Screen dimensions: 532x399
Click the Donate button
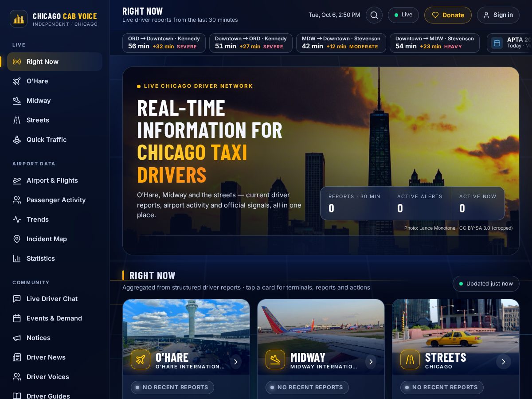448,15
